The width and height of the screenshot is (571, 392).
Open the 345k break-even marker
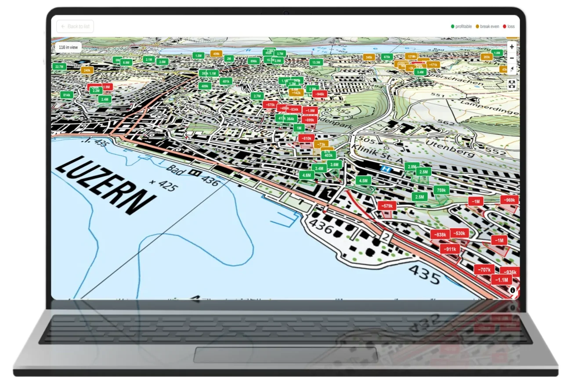pyautogui.click(x=369, y=57)
